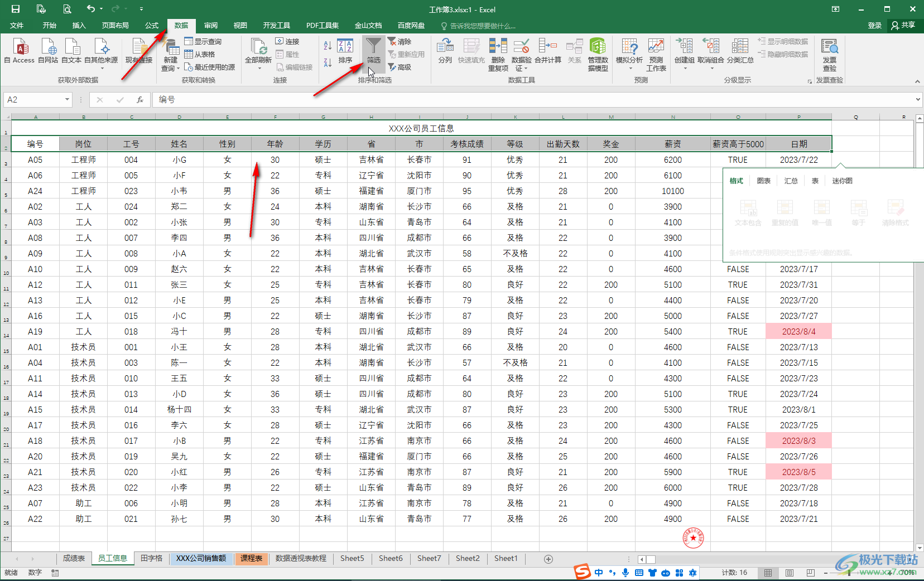This screenshot has height=581, width=924.
Task: Click Undo icon in quick access toolbar
Action: [x=90, y=8]
